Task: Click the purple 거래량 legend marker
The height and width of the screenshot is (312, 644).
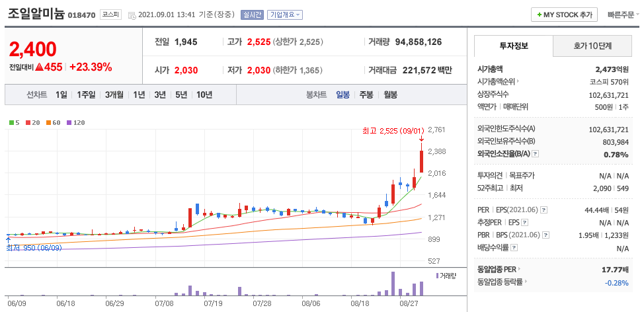Action: pos(438,275)
